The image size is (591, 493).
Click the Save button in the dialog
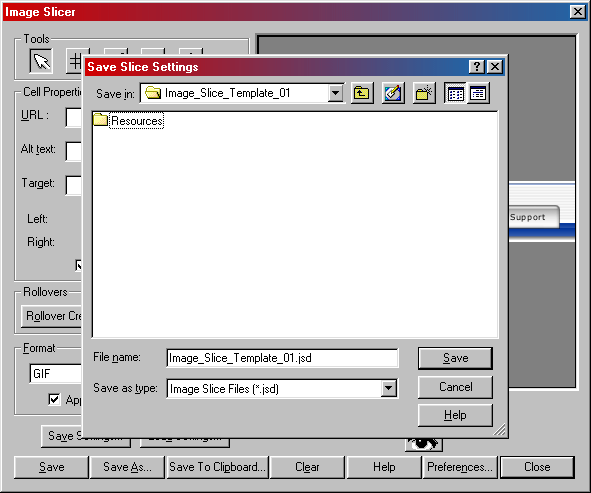point(455,358)
